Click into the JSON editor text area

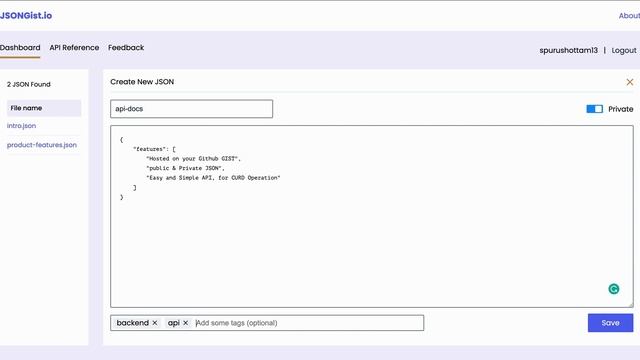(x=372, y=216)
